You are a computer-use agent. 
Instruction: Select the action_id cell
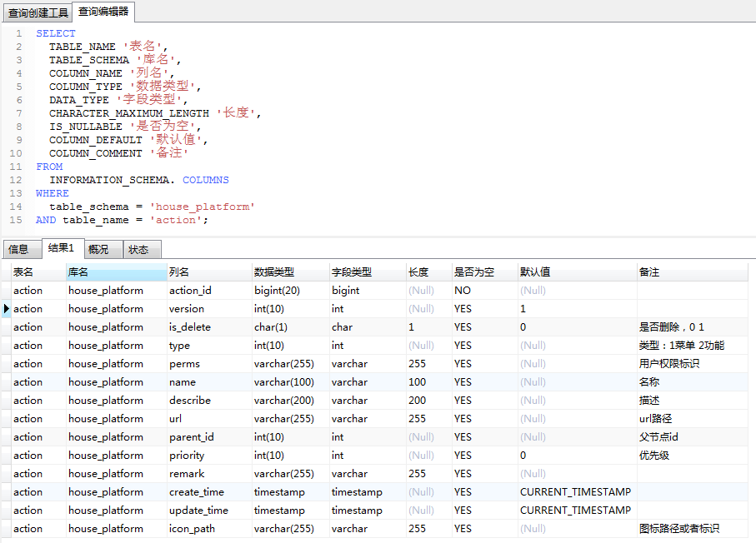tap(209, 291)
